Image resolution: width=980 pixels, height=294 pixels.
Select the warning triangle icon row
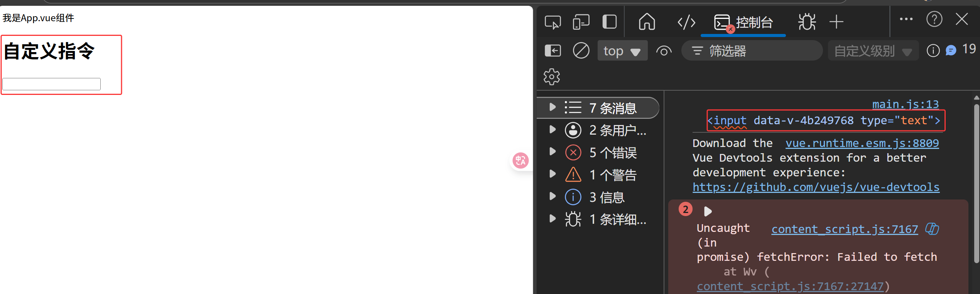[573, 174]
